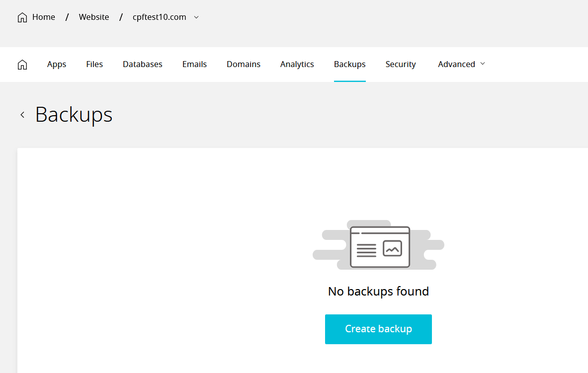
Task: Switch to the Apps tab
Action: pos(57,64)
